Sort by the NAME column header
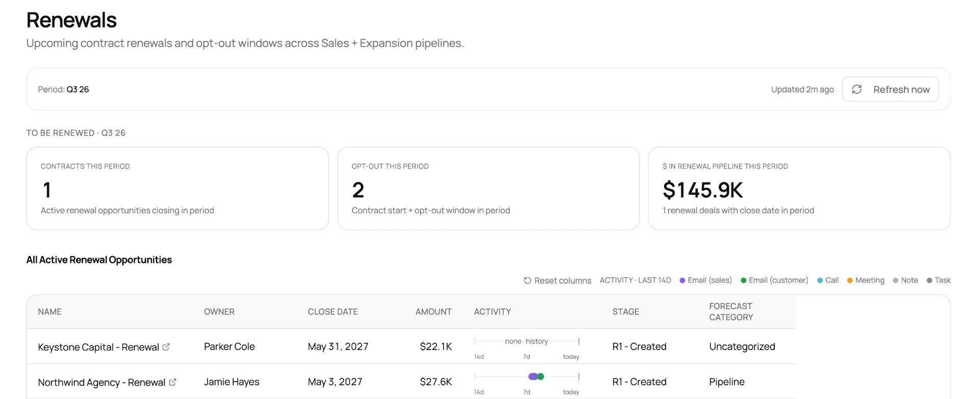The image size is (980, 399). tap(50, 312)
